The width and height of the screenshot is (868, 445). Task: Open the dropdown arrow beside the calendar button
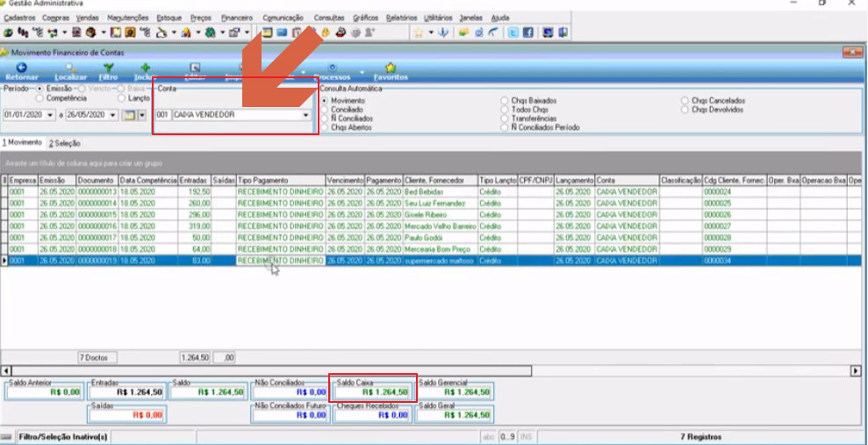coord(141,115)
